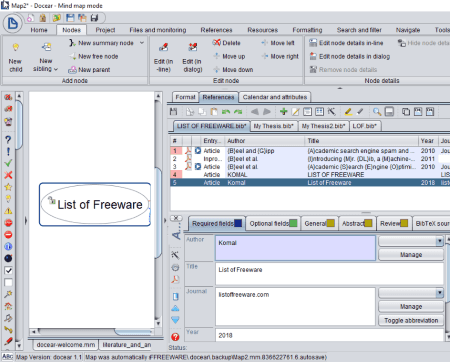Click the blue down arrow in entry editor
This screenshot has height=362, width=450.
point(175,320)
